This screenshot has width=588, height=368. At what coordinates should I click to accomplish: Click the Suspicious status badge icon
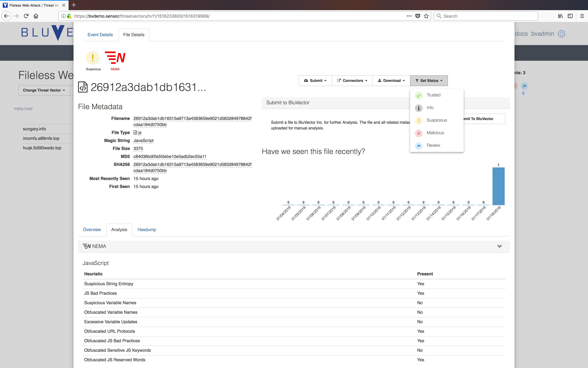pyautogui.click(x=93, y=58)
